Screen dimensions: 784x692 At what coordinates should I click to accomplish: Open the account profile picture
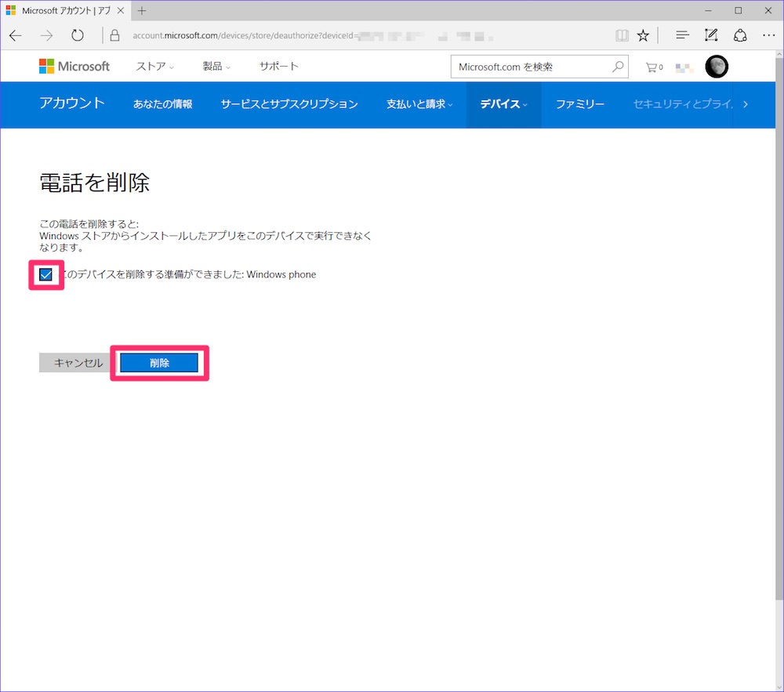tap(717, 67)
